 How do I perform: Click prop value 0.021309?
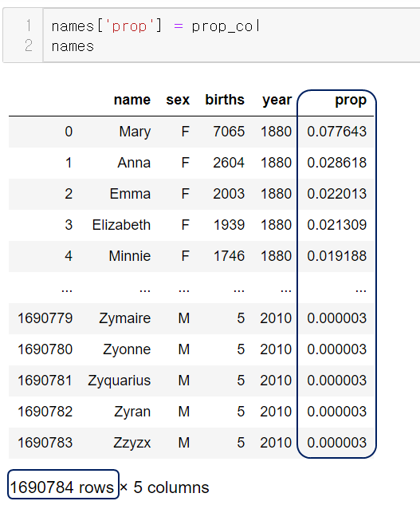[336, 225]
